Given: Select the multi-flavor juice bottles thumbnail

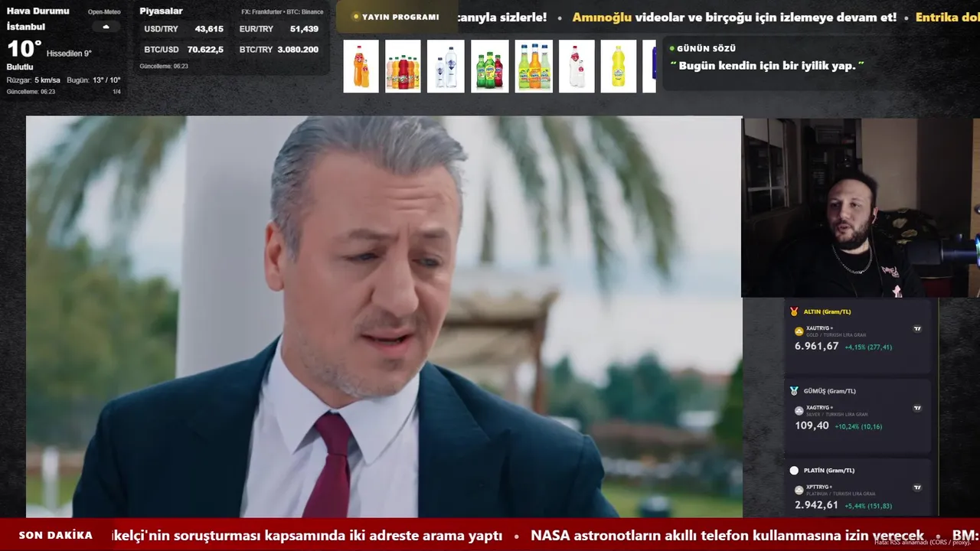Looking at the screenshot, I should click(x=403, y=67).
